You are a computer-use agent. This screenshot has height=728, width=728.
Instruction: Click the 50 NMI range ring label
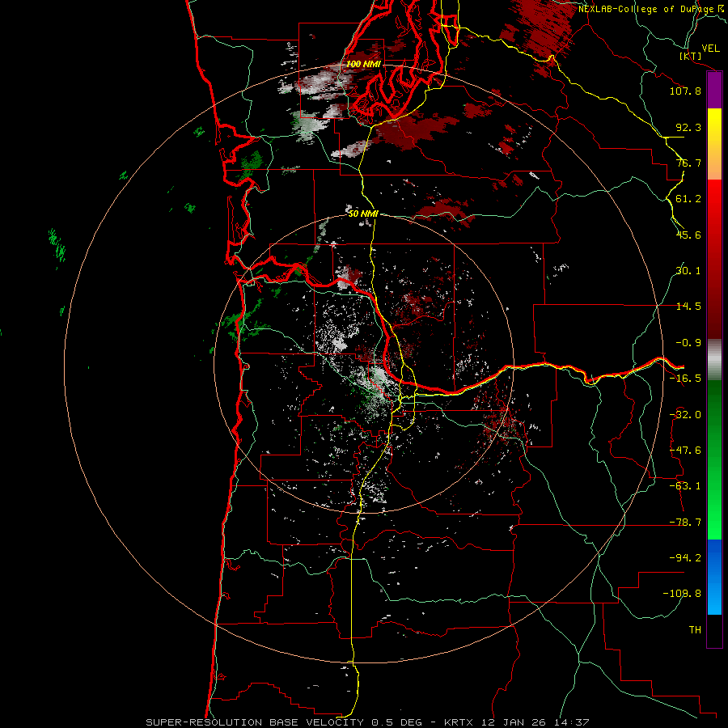(x=363, y=214)
